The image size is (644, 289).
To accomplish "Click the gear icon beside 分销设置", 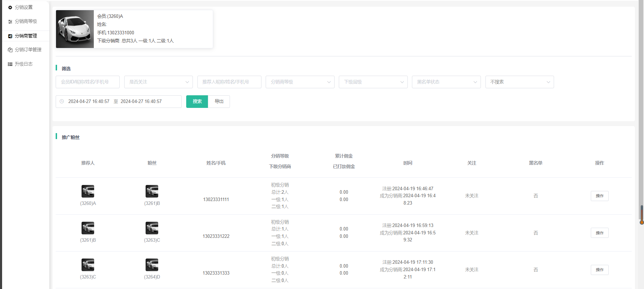I will click(x=10, y=7).
